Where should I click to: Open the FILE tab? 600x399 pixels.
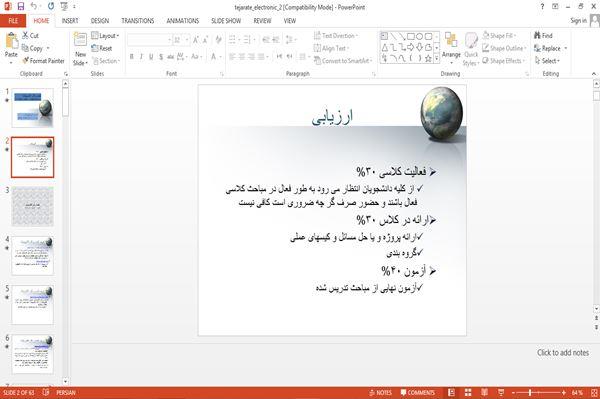(13, 21)
